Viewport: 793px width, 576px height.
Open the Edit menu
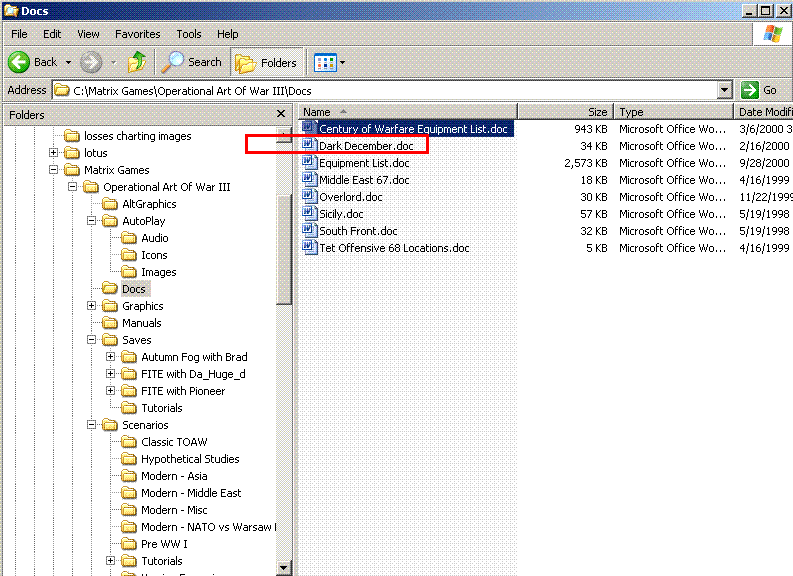coord(52,34)
